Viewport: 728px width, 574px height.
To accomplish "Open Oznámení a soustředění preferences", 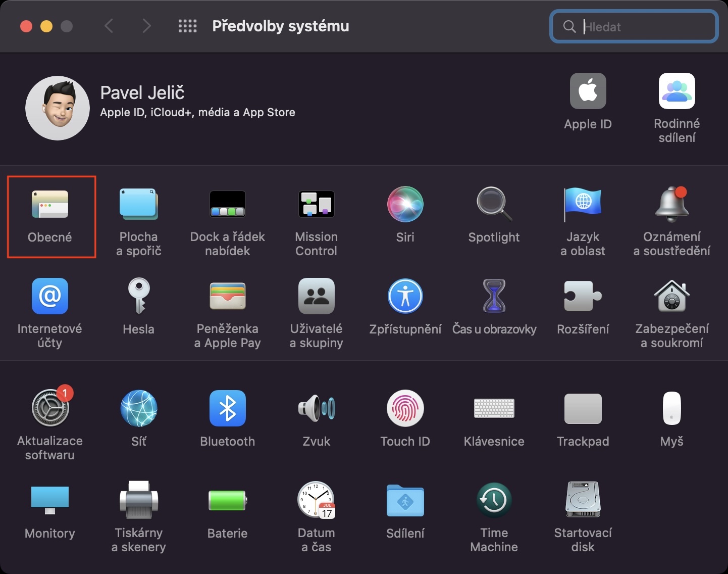I will [x=672, y=222].
